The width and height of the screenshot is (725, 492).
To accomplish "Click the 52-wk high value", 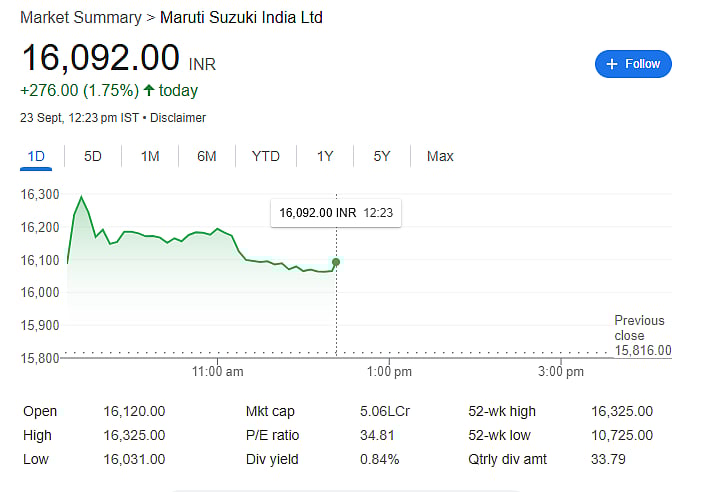I will pyautogui.click(x=622, y=411).
